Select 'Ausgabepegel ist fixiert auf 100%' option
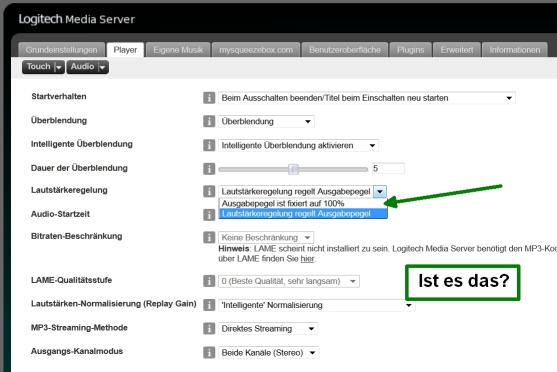 (x=303, y=203)
